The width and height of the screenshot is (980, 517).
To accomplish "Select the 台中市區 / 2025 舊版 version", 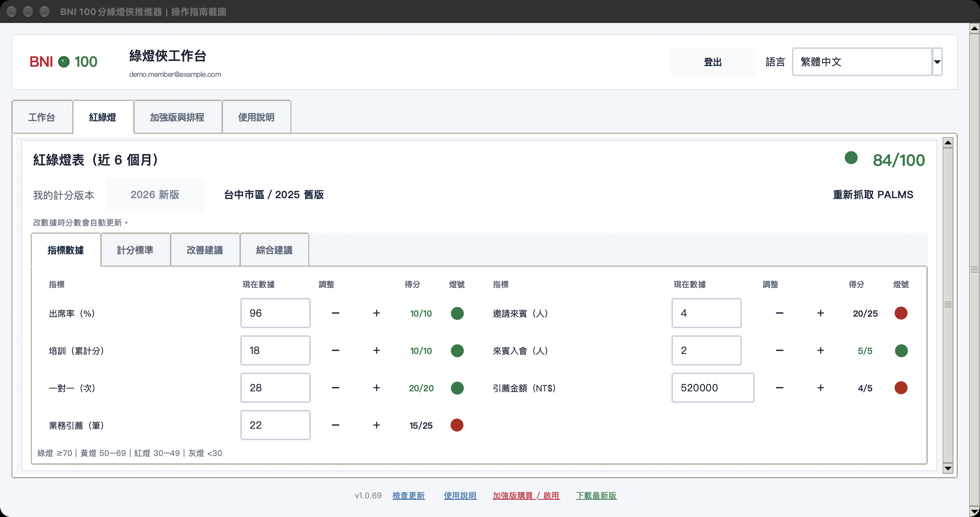I will 274,195.
